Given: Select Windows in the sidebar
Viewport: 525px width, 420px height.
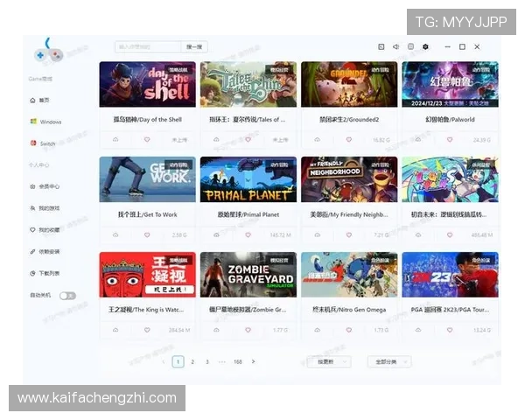Looking at the screenshot, I should (45, 122).
